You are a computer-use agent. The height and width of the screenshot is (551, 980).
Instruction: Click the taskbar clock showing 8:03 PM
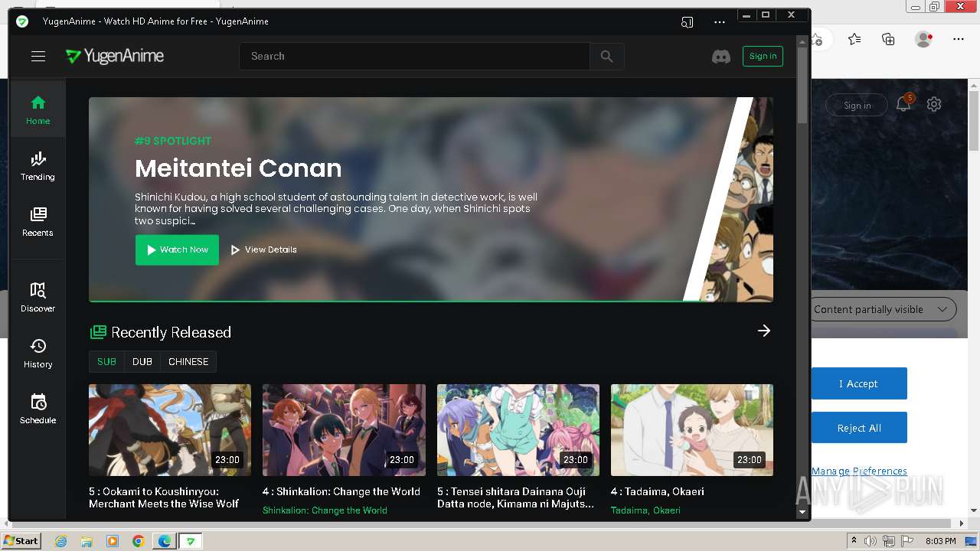940,541
